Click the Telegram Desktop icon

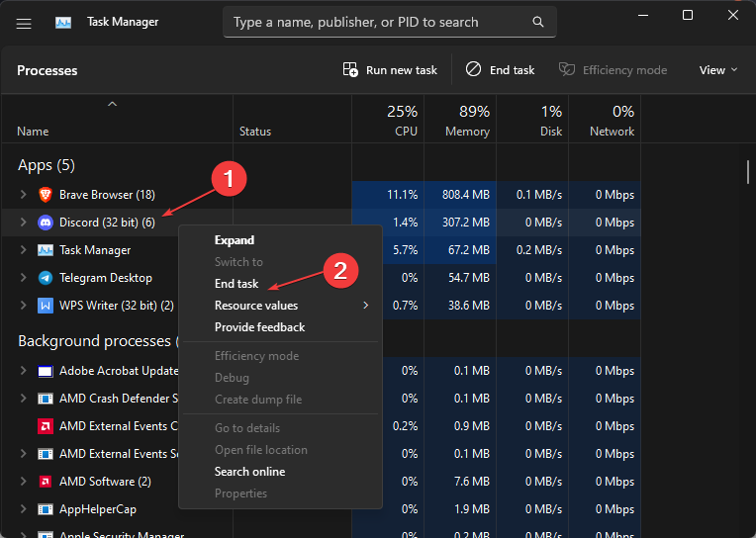(x=46, y=278)
